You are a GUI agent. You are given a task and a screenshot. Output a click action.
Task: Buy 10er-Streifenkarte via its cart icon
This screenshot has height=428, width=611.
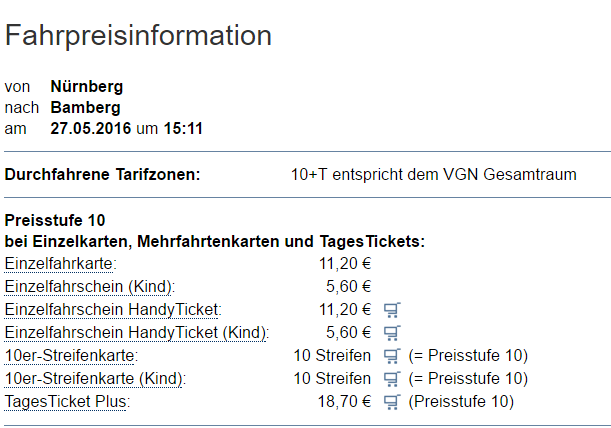click(392, 356)
